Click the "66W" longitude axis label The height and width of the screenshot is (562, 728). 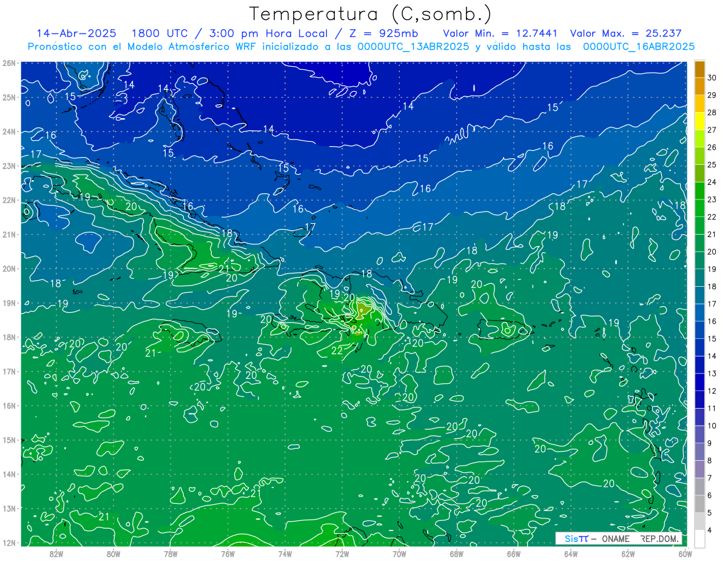(514, 554)
